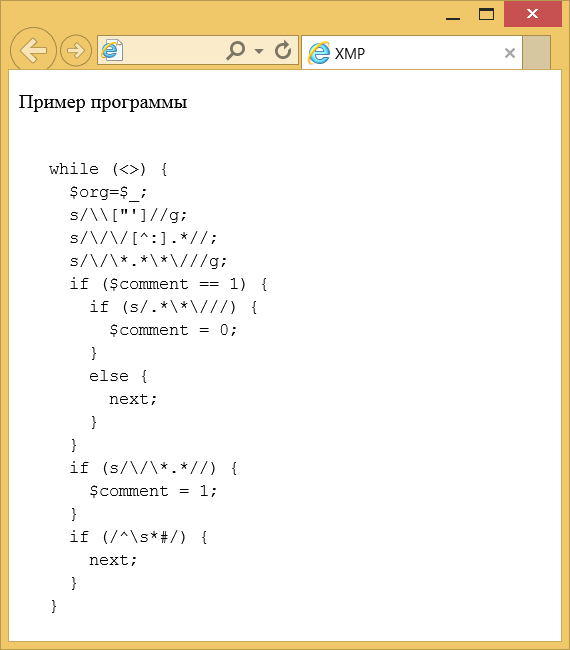
Task: Click the line 'if ($comment == 1) {'
Action: (168, 284)
